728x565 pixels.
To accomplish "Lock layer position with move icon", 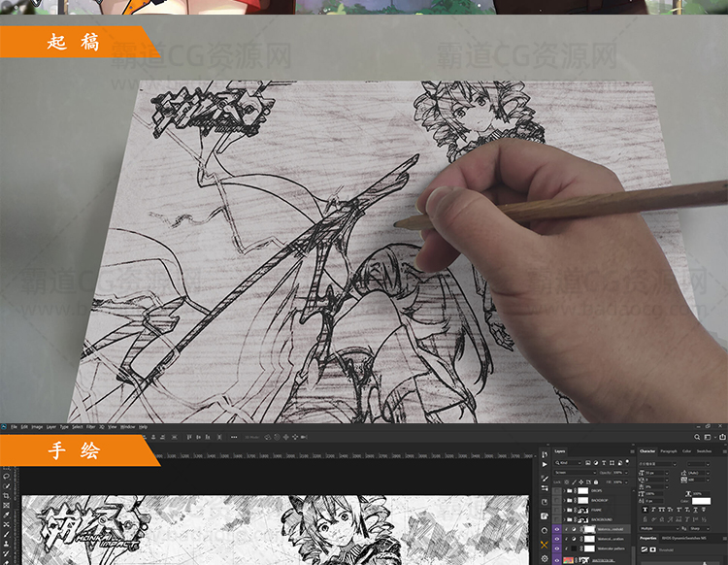I will [x=581, y=482].
